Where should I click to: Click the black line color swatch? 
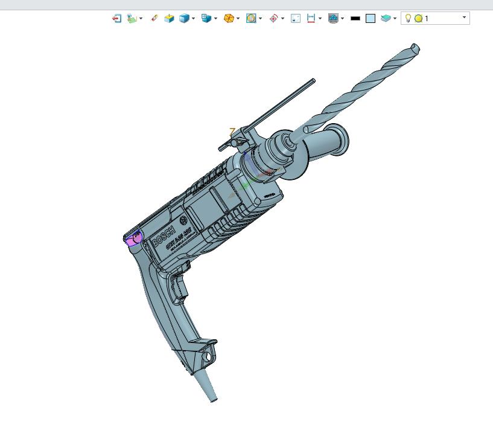(355, 19)
